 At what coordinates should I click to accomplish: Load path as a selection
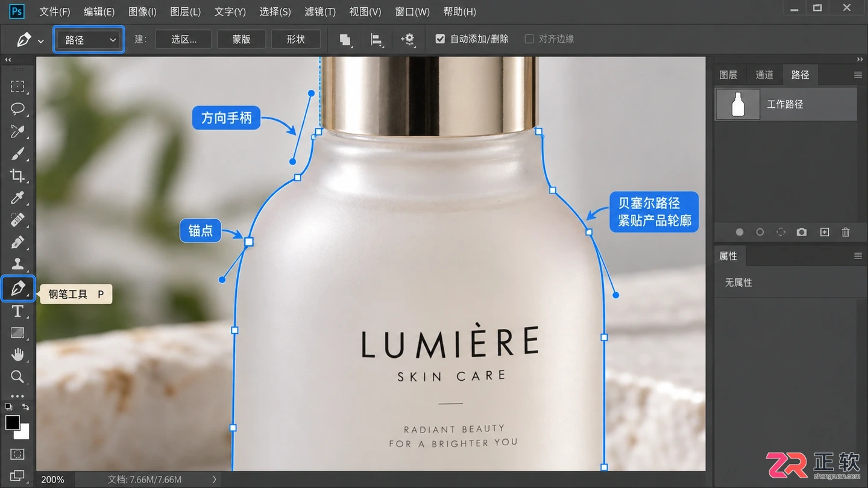click(x=781, y=232)
